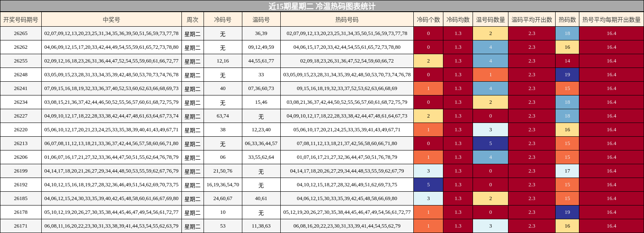Image resolution: width=644 pixels, height=233 pixels.
Task: Click the 冷码均数 column header
Action: (x=458, y=20)
